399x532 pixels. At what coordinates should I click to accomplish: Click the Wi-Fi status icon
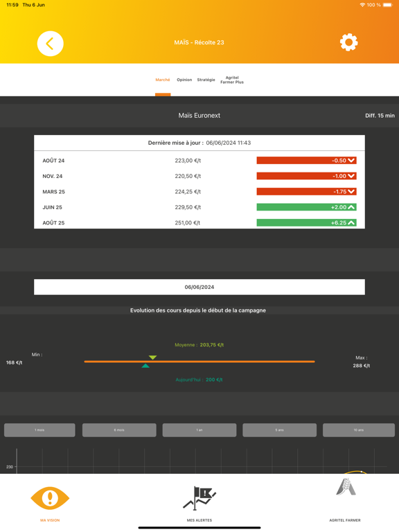coord(362,5)
